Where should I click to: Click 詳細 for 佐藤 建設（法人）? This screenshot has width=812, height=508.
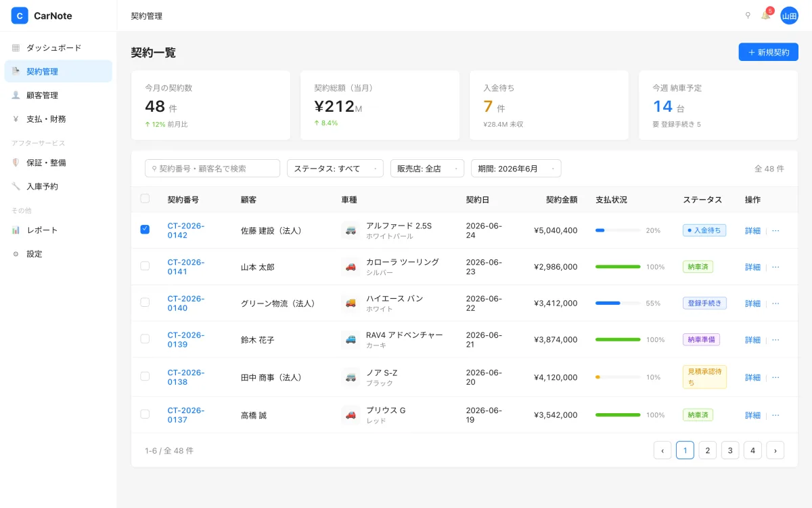(752, 230)
